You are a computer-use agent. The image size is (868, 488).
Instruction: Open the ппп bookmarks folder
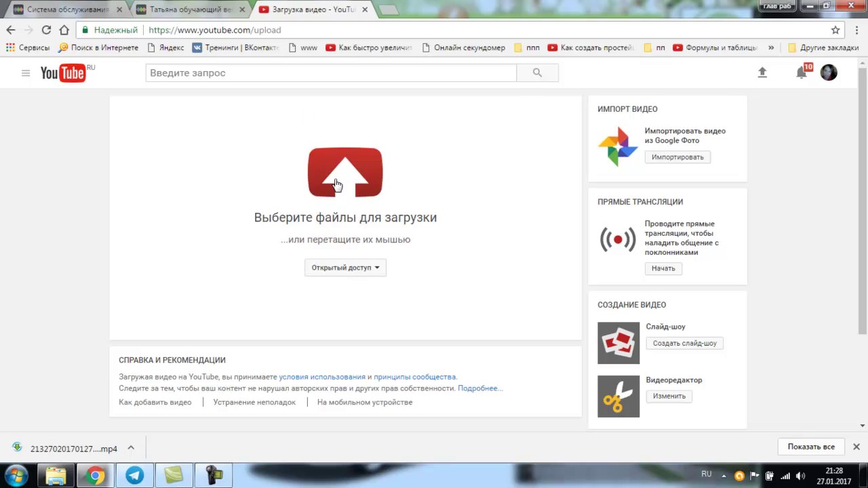(527, 47)
